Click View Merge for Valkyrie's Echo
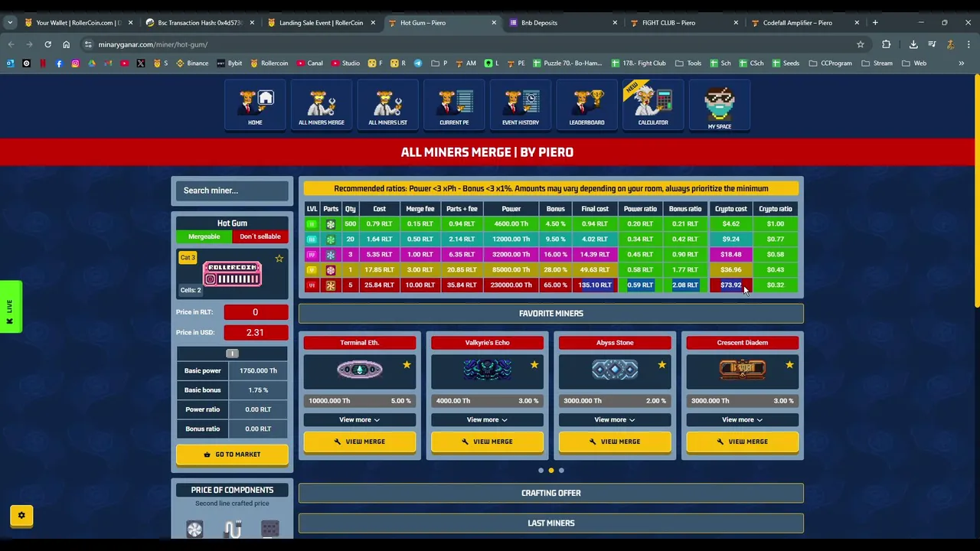Image resolution: width=980 pixels, height=551 pixels. [487, 442]
